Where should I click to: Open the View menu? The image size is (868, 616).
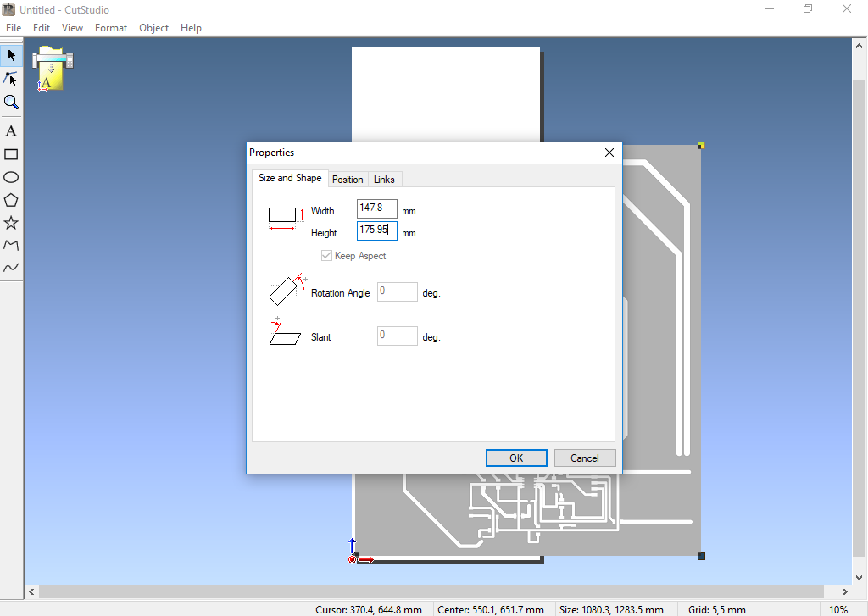coord(72,28)
